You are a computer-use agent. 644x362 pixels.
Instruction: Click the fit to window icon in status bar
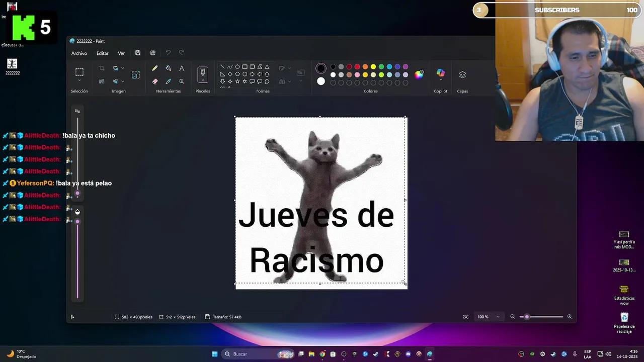click(x=466, y=317)
